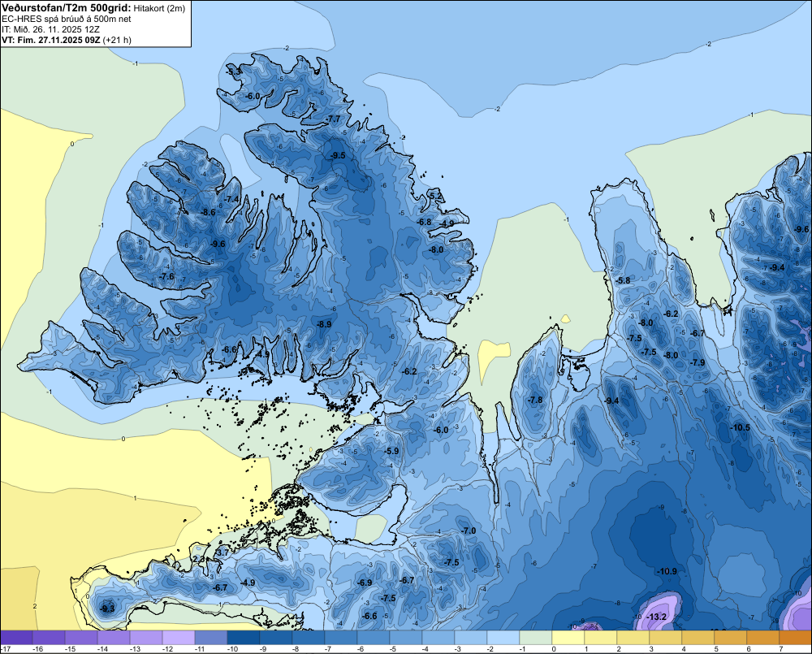Click the -5.3 temperature label
Viewport: 812px width, 654px height.
pyautogui.click(x=234, y=71)
